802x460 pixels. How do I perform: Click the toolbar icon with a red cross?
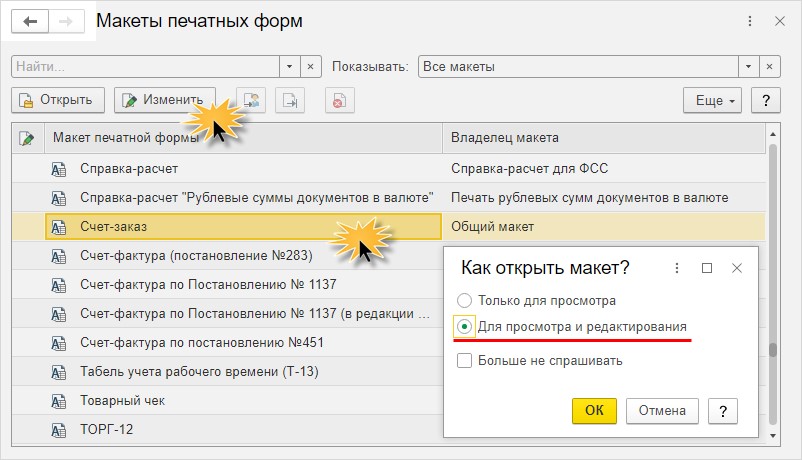tap(340, 100)
